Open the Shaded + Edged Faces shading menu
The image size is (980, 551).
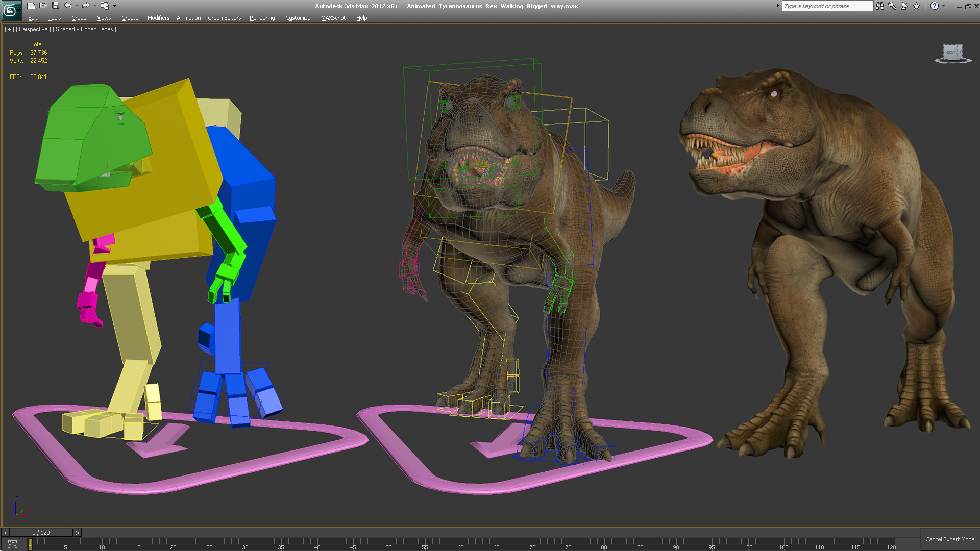84,29
